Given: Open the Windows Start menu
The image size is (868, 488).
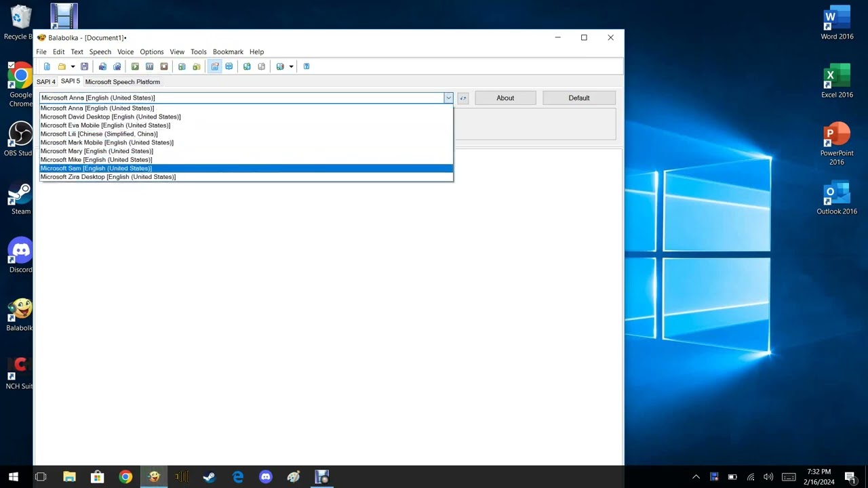Looking at the screenshot, I should 13,477.
